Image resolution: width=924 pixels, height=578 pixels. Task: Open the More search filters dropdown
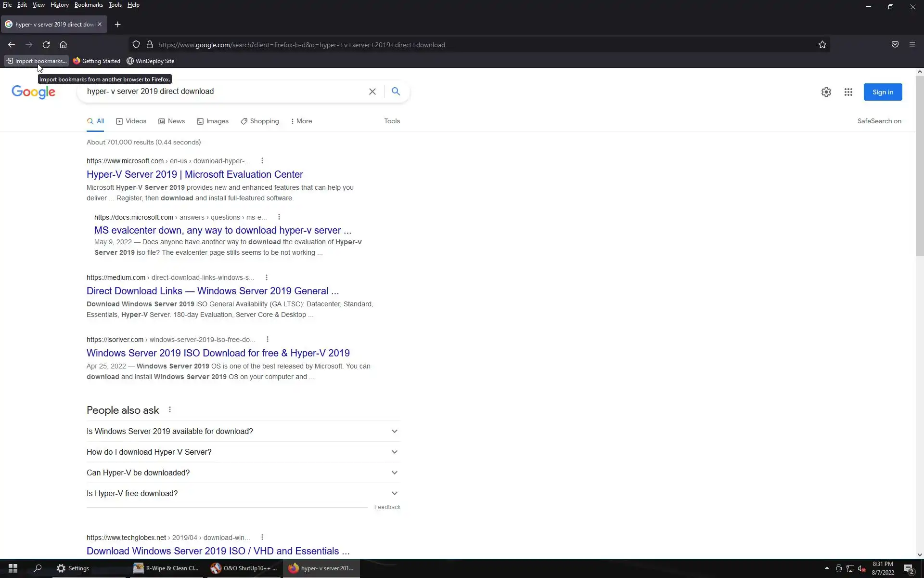(301, 121)
